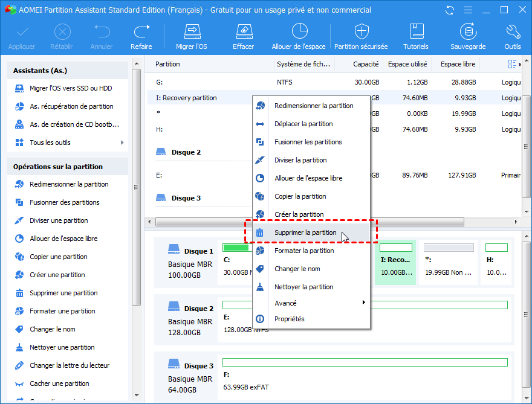Choose Créer la partition menu entry
The image size is (532, 404).
pyautogui.click(x=311, y=214)
